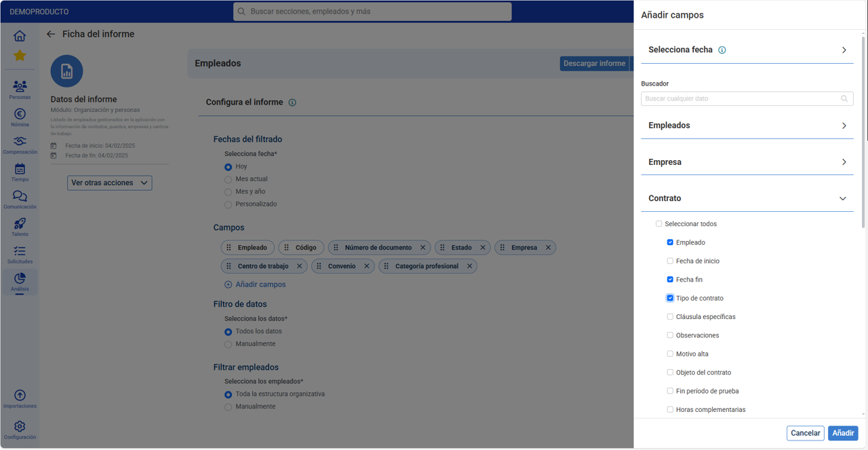Click drag handle of Empleado chip
The image size is (868, 450).
229,248
